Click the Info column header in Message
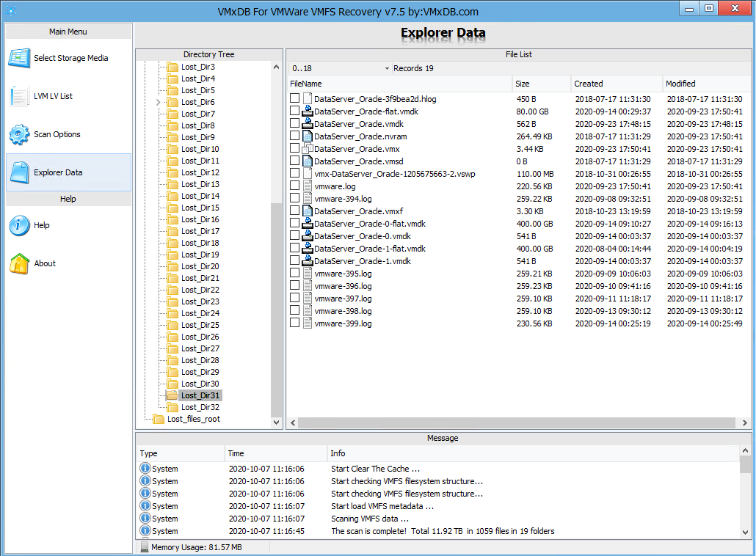 click(x=534, y=453)
